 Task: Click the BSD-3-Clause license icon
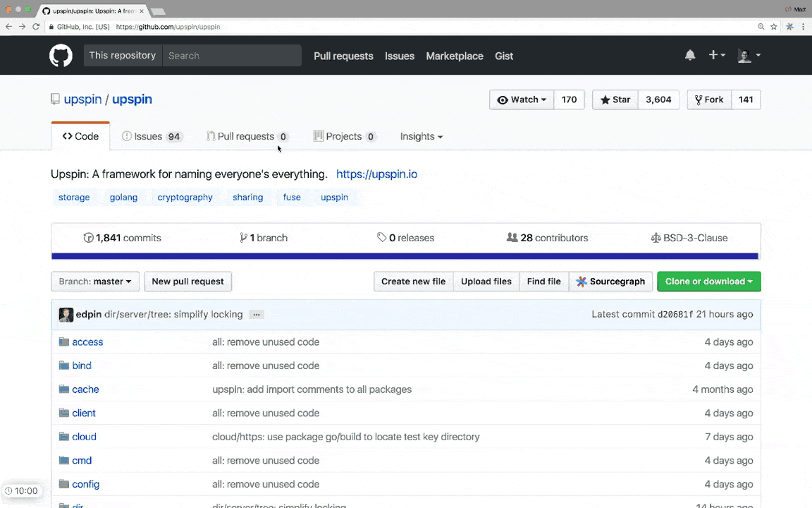pos(656,238)
